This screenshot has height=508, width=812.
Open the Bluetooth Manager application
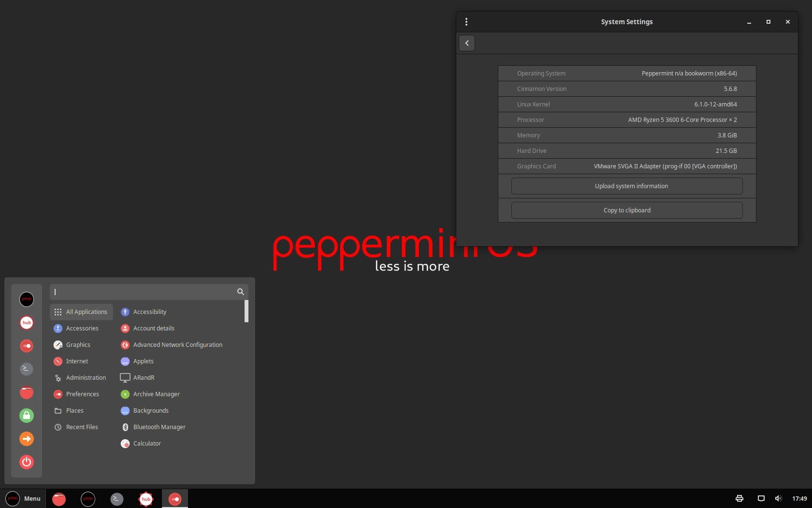[159, 427]
